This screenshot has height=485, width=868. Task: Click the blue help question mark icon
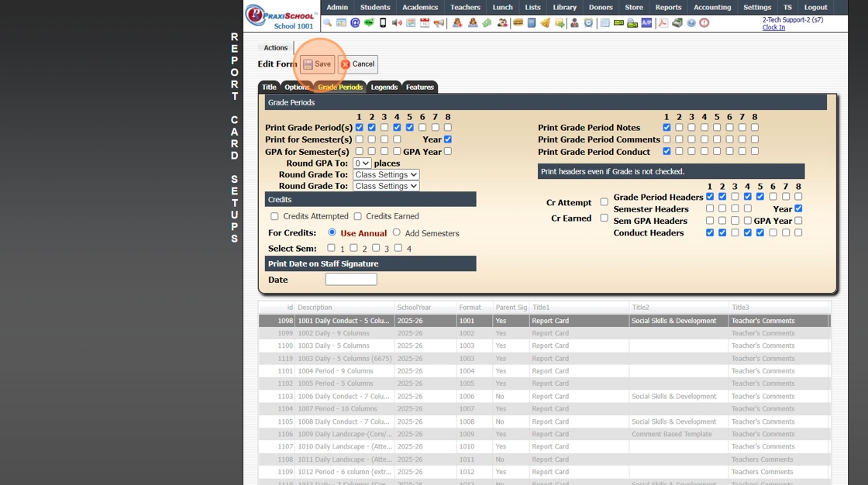[691, 22]
